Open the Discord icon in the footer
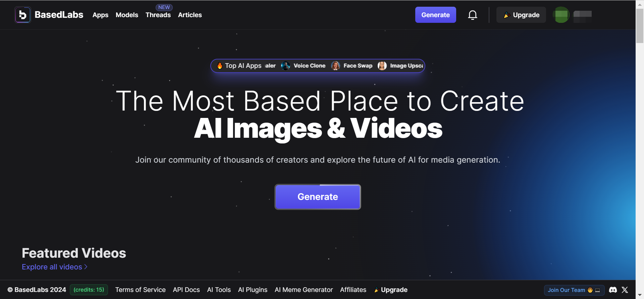644x299 pixels. pyautogui.click(x=613, y=290)
